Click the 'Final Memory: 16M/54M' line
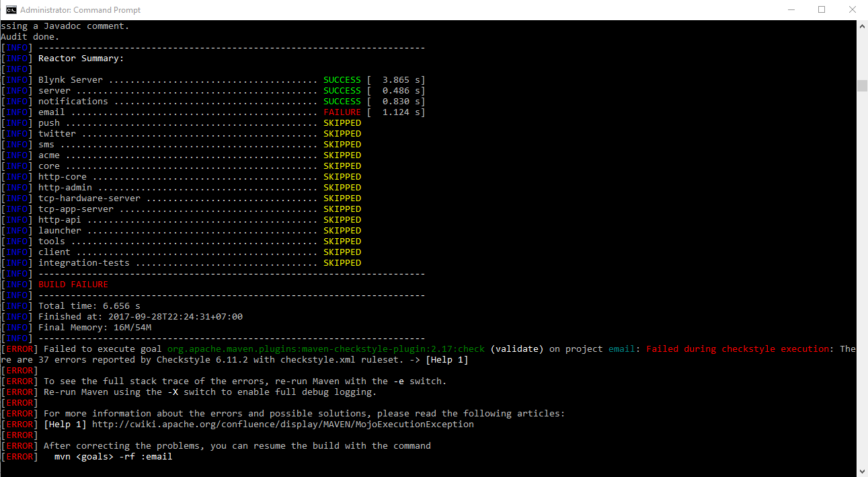The height and width of the screenshot is (477, 868). (x=95, y=328)
